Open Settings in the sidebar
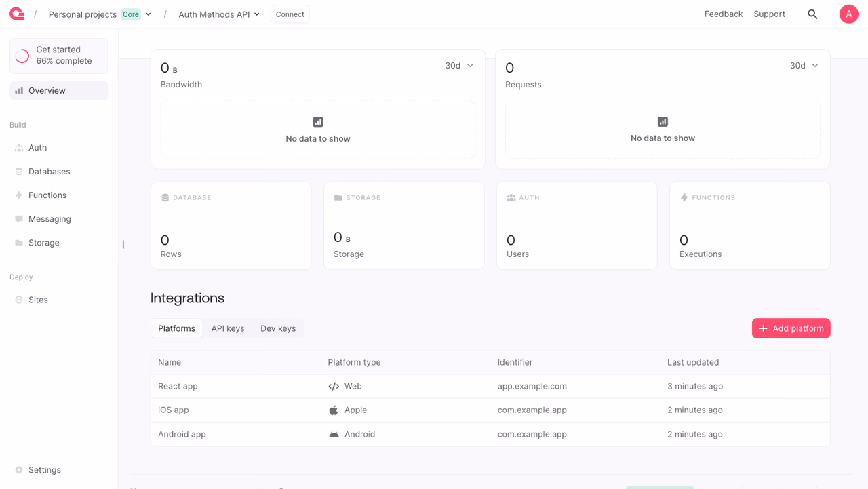Image resolution: width=868 pixels, height=489 pixels. click(59, 470)
